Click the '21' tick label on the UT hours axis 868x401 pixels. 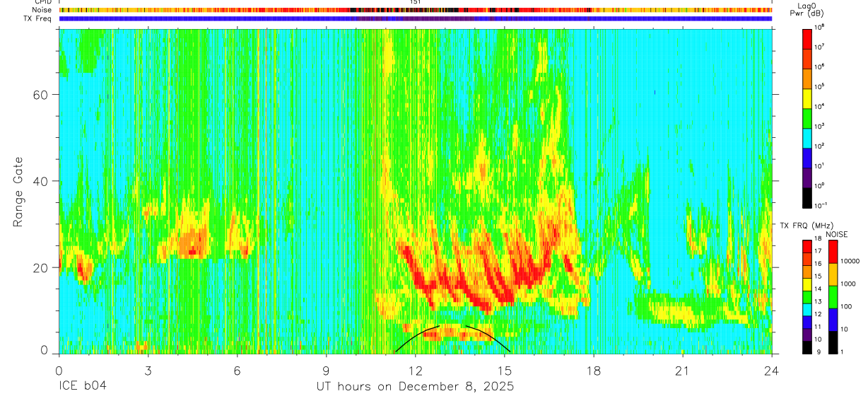683,370
